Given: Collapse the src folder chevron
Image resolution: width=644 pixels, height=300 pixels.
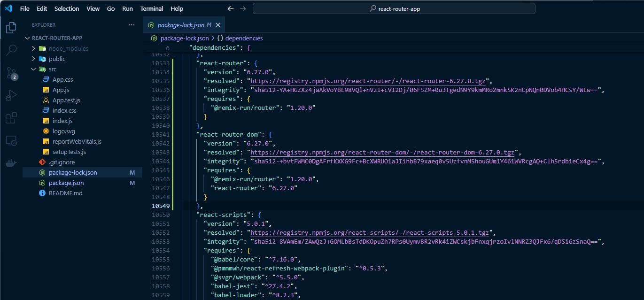Looking at the screenshot, I should (33, 69).
